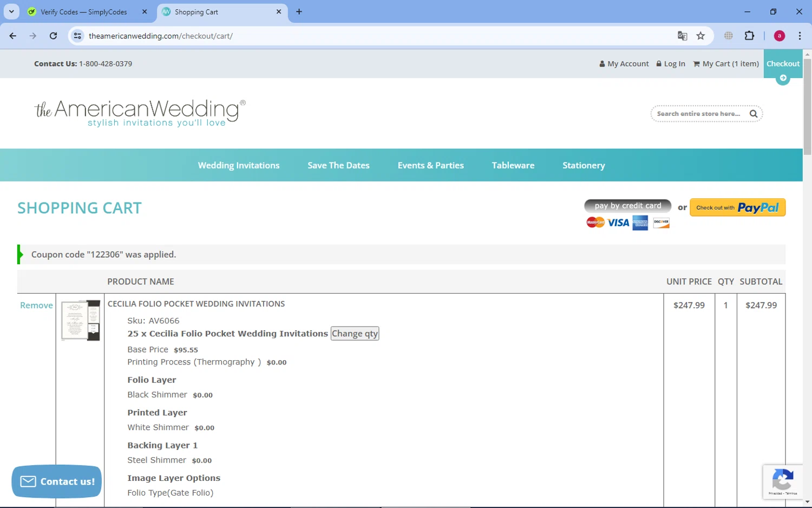Remove the Cecilia Folio invitations item

pyautogui.click(x=36, y=305)
